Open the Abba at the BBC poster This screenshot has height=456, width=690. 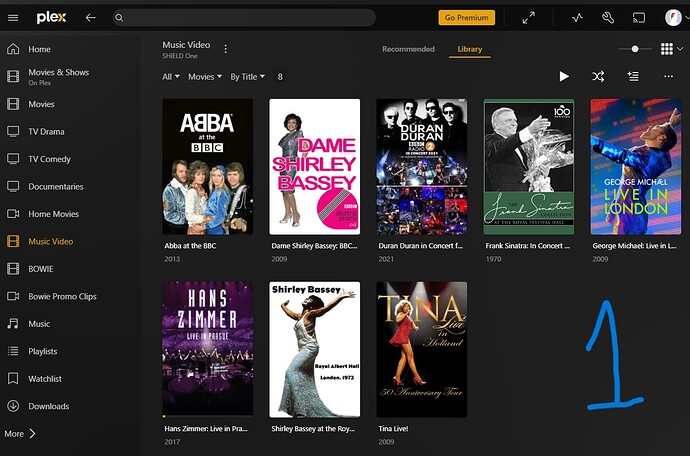(208, 166)
